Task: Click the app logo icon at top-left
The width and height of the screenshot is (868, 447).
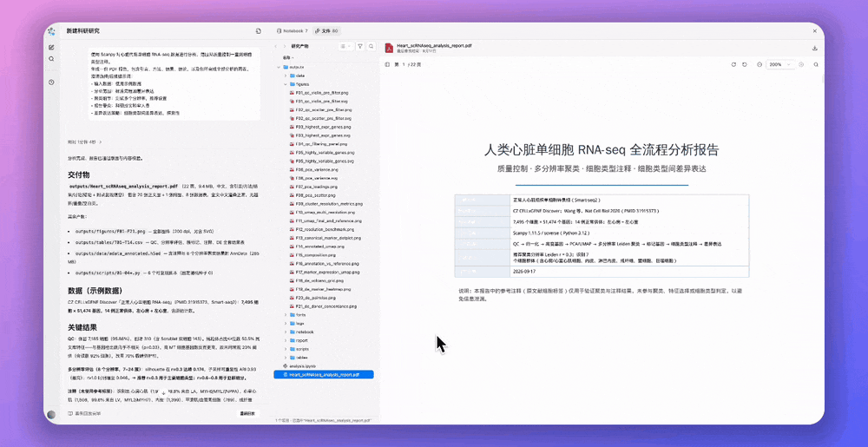Action: (x=51, y=31)
